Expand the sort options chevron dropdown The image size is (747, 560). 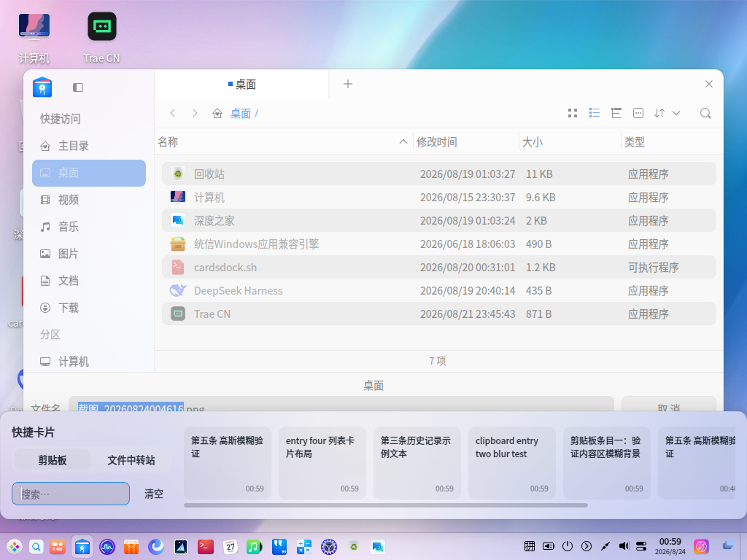point(676,113)
